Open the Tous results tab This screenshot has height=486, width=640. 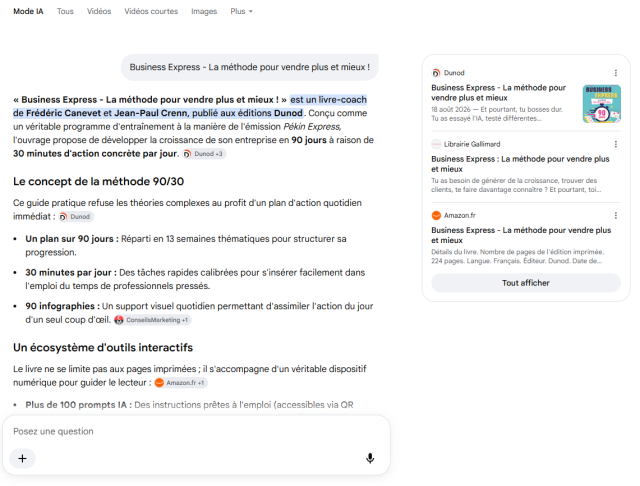click(65, 11)
